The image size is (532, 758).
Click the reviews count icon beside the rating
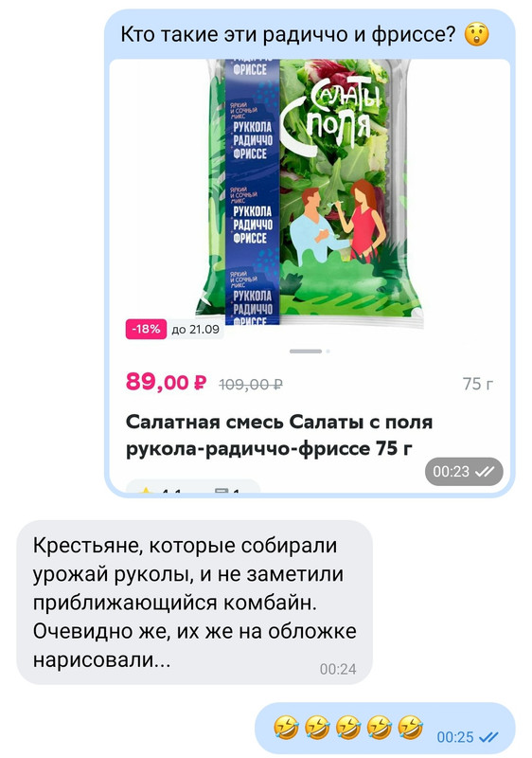(x=222, y=492)
